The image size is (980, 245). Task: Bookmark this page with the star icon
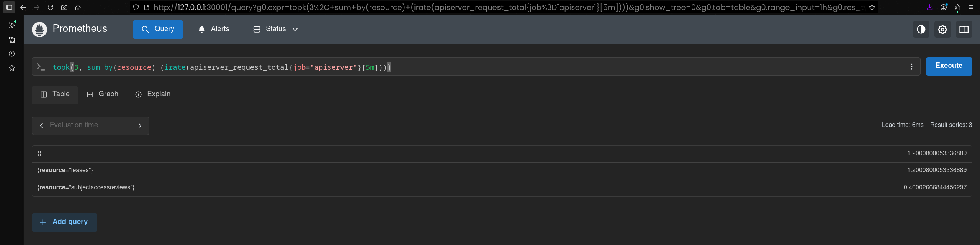(872, 7)
